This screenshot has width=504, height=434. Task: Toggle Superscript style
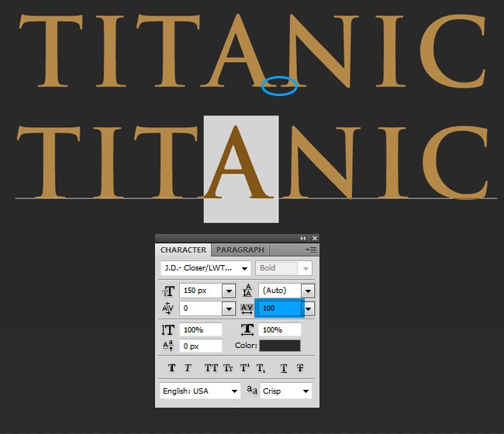click(244, 368)
